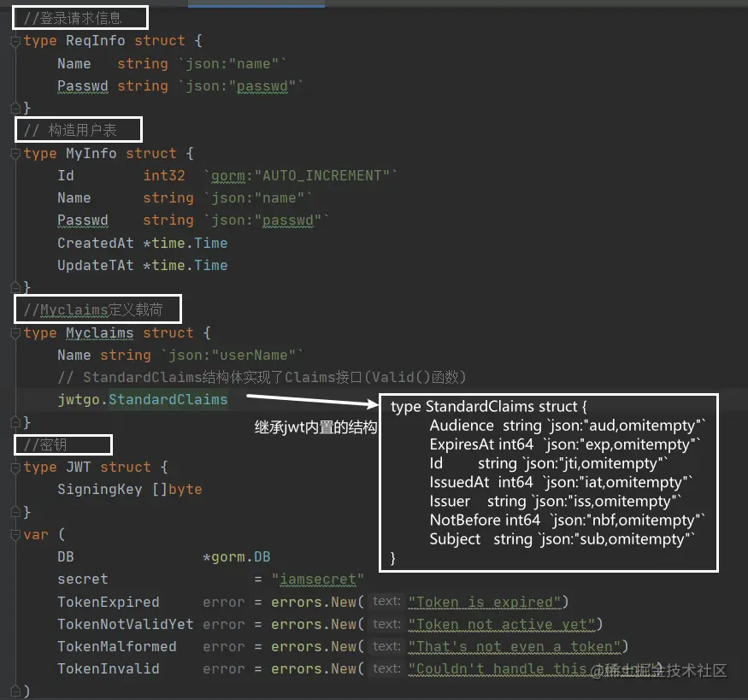Click the "Token is expired" string

[485, 603]
